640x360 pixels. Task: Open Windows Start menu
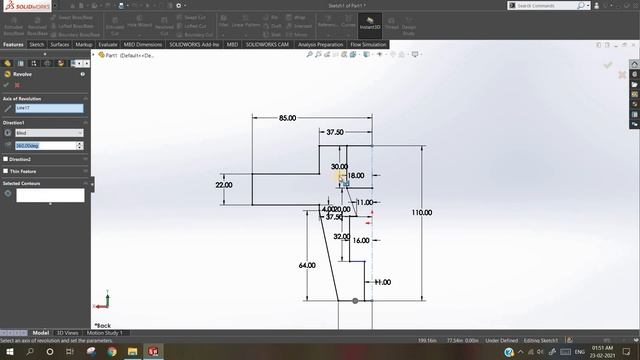[x=9, y=351]
